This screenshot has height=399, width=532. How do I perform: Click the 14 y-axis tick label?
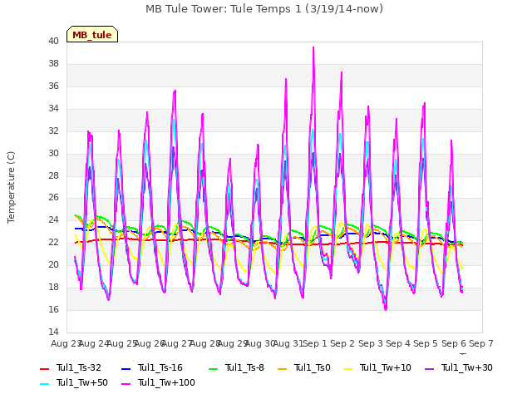tap(53, 332)
